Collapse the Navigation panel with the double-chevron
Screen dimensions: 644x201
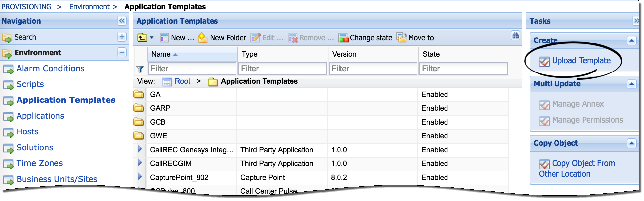click(122, 21)
